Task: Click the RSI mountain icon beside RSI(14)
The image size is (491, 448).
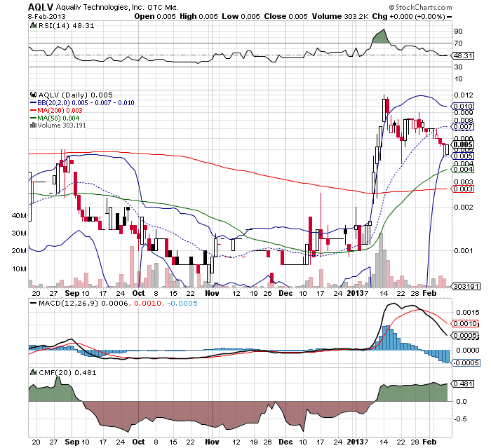Action: pos(33,25)
